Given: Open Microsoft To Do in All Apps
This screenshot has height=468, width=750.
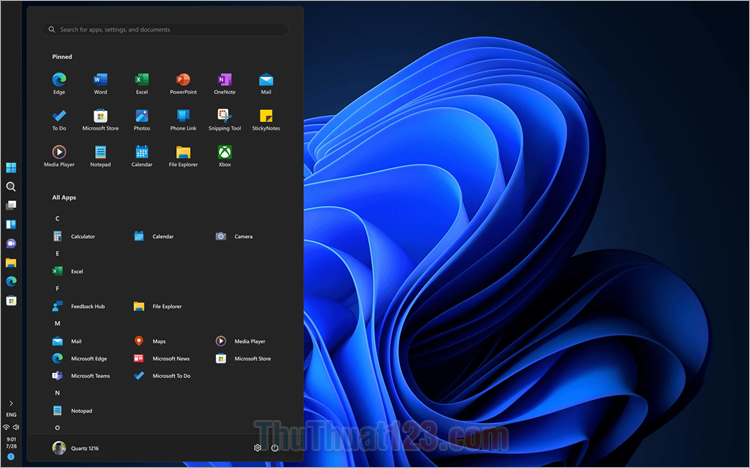Looking at the screenshot, I should coord(162,376).
